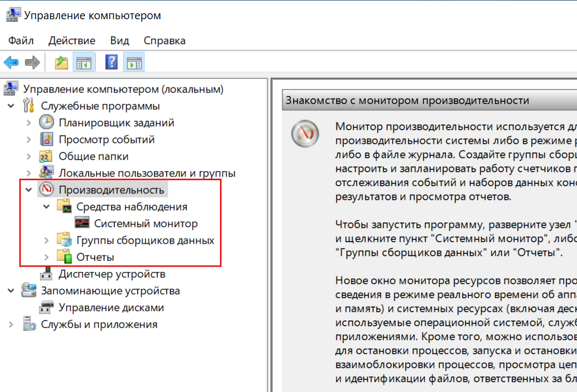577x392 pixels.
Task: Select Локальные пользователи и группы item
Action: pos(147,173)
